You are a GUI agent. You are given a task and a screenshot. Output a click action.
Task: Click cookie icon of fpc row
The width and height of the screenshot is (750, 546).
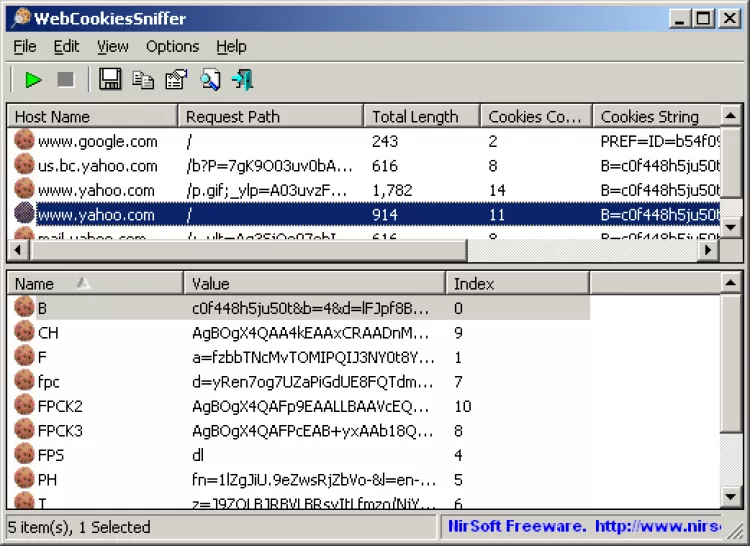24,381
